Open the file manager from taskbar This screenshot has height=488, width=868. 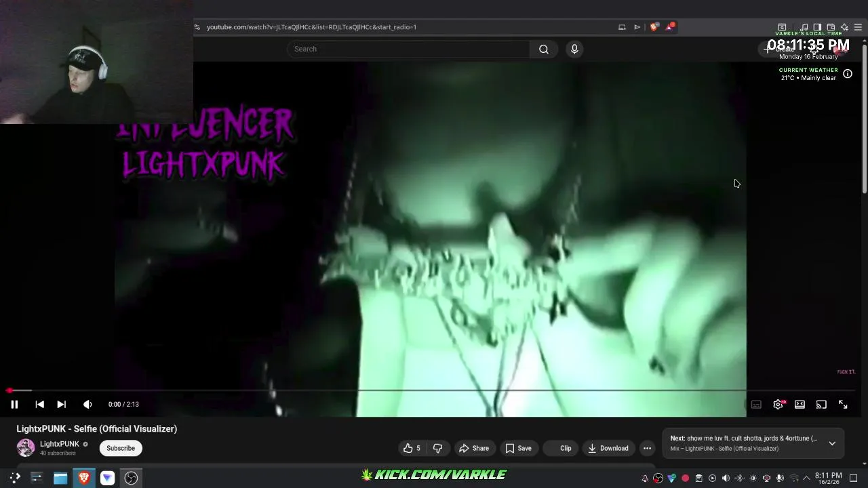click(x=60, y=478)
